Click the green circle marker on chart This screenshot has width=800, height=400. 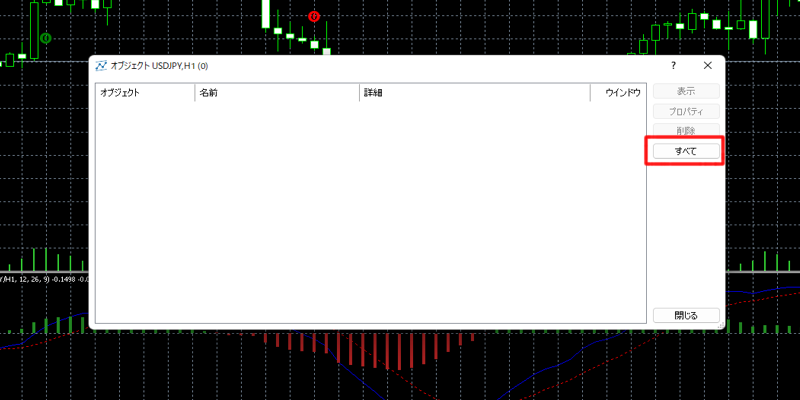pyautogui.click(x=46, y=38)
